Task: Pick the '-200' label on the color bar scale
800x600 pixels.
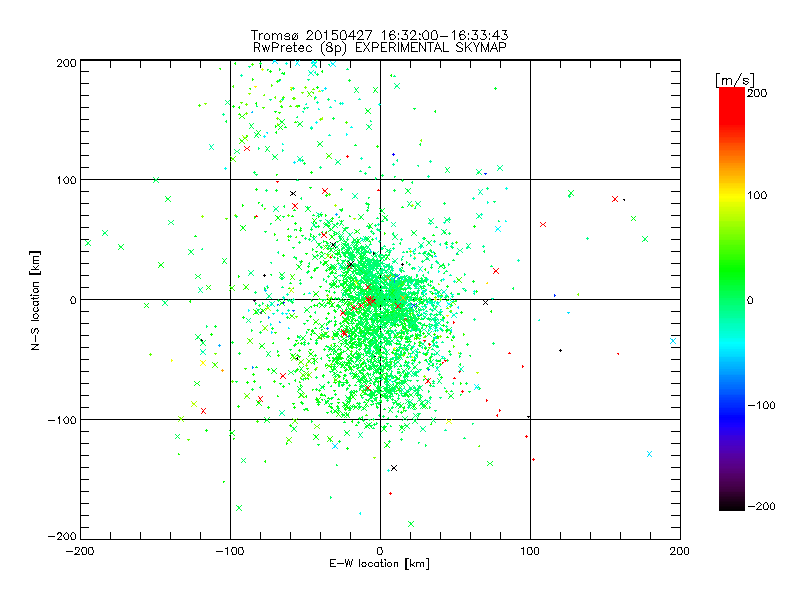Action: [761, 506]
